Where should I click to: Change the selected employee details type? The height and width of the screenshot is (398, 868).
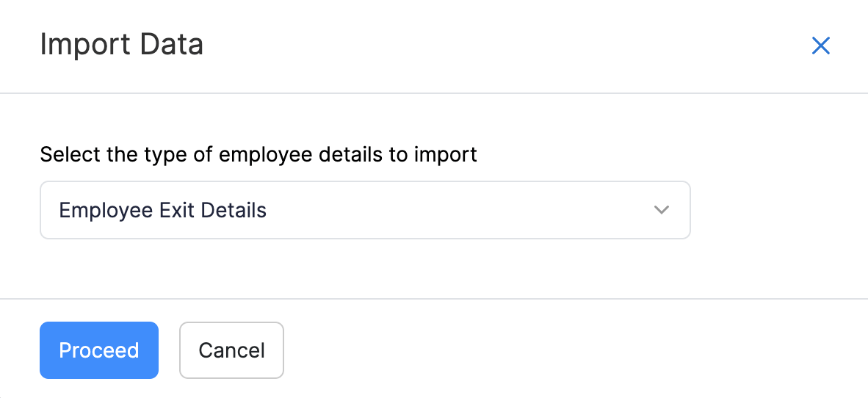tap(365, 210)
